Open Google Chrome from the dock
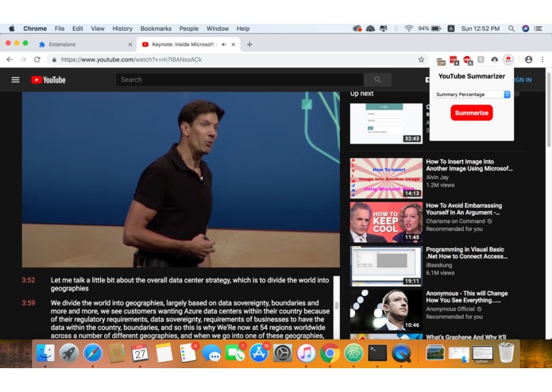Screen dimensions: 552x392 click(x=330, y=352)
